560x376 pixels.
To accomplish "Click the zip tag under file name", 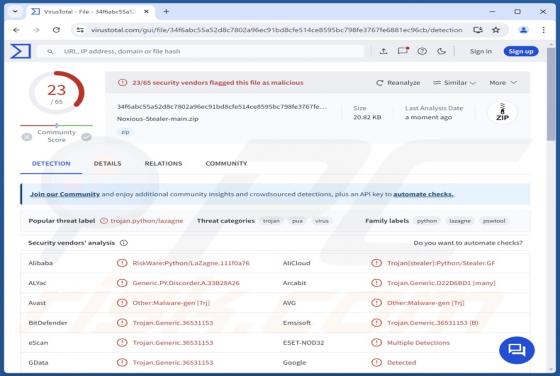I will 125,132.
